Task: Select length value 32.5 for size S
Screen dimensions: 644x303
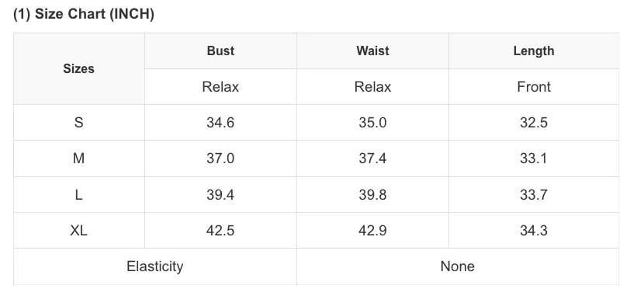Action: coord(534,123)
